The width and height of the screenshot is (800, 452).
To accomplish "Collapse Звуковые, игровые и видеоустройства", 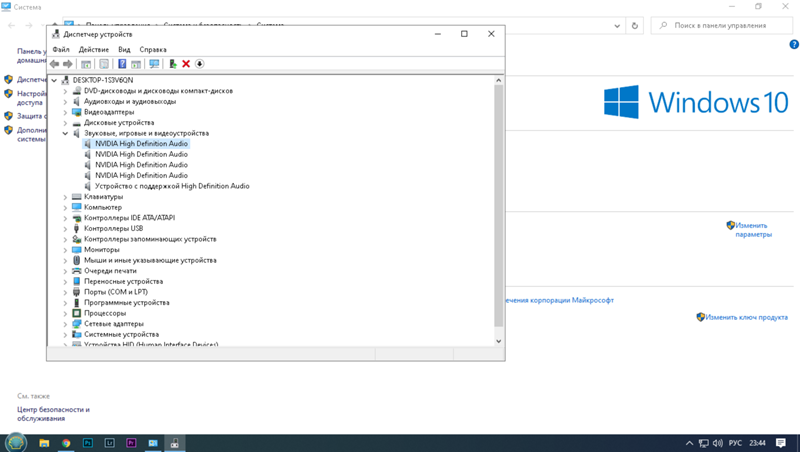I will click(65, 133).
